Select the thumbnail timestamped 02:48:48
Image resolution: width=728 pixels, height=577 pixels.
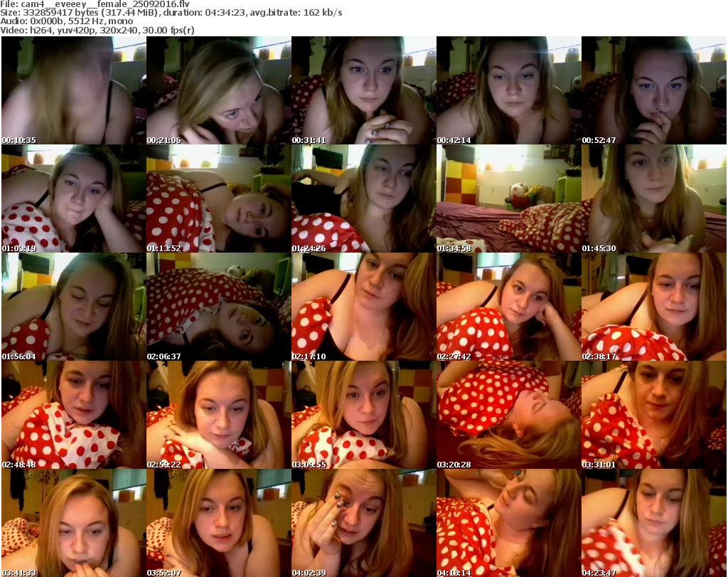74,415
